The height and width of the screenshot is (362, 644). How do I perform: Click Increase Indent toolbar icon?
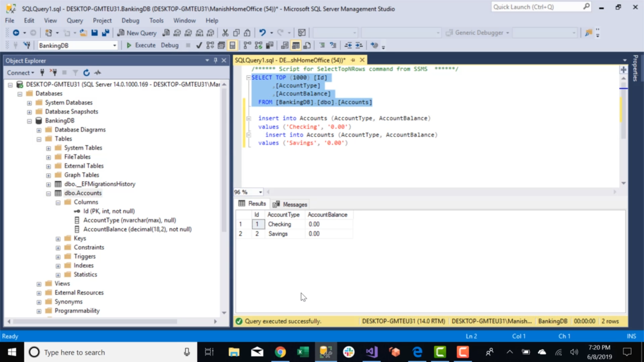(x=359, y=46)
